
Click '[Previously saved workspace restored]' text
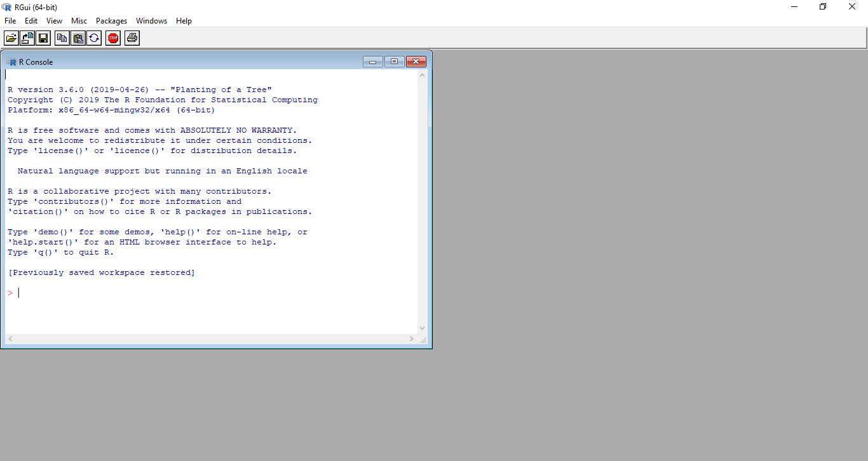point(102,272)
